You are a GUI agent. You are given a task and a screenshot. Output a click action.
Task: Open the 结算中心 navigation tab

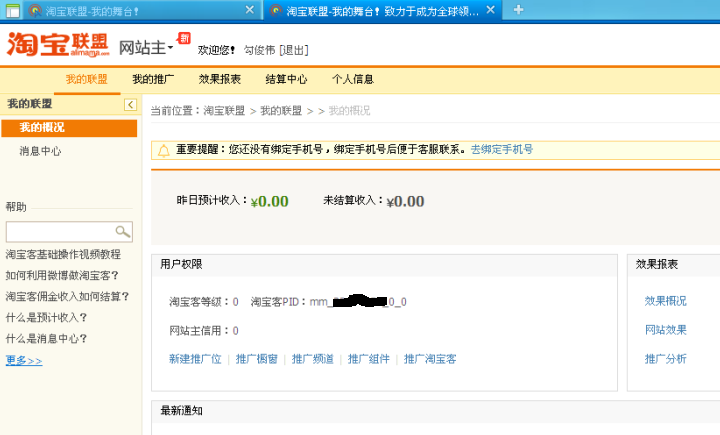tap(286, 79)
